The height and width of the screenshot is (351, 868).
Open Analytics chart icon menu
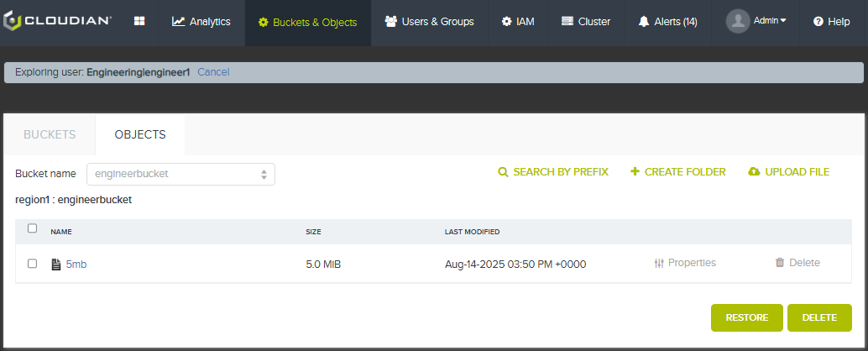(x=178, y=22)
